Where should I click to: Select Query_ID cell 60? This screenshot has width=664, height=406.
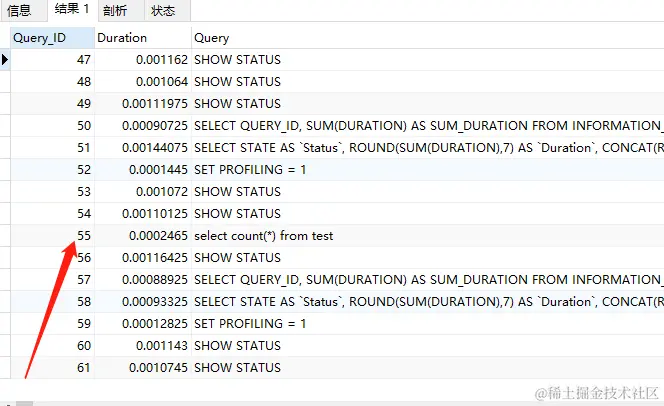[x=53, y=345]
